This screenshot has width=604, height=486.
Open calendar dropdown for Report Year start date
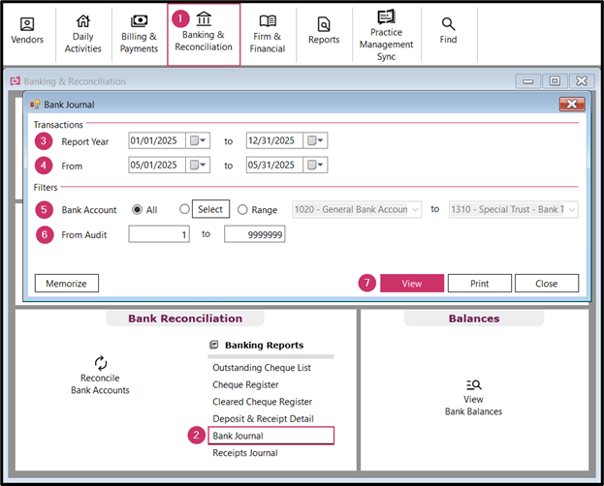198,141
